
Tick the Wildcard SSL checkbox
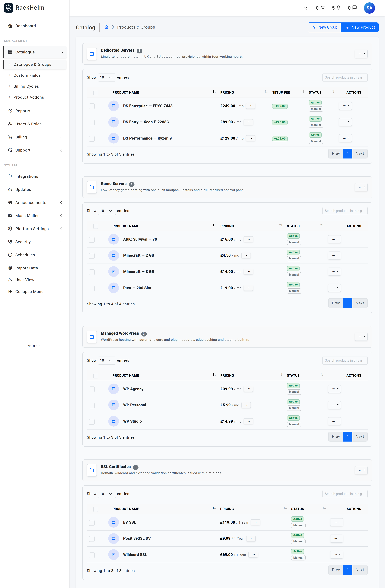point(92,555)
